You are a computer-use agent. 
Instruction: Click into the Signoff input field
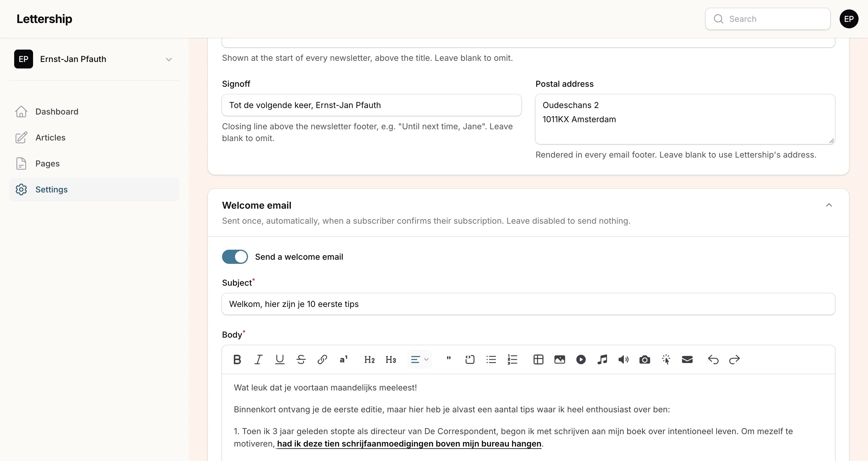click(372, 105)
